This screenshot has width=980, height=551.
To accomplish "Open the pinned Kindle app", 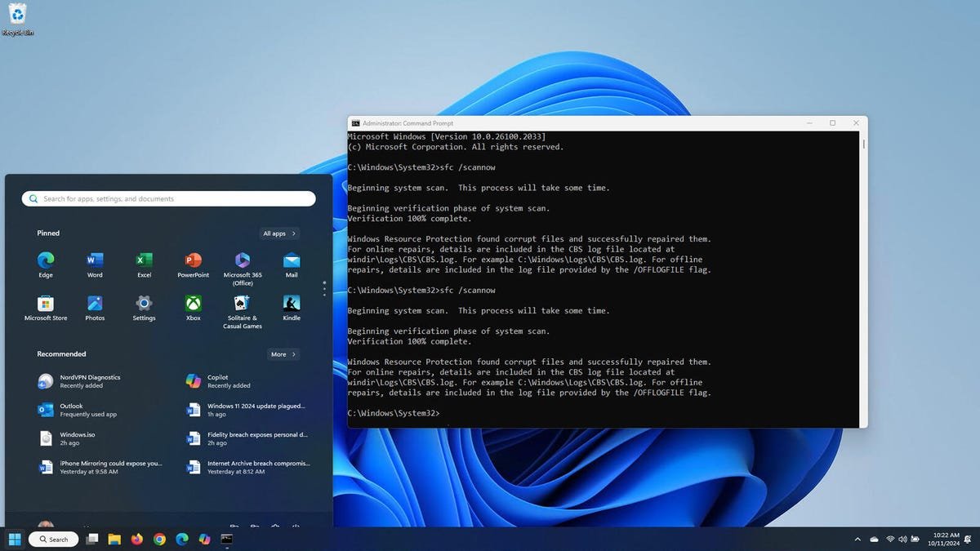I will [292, 308].
